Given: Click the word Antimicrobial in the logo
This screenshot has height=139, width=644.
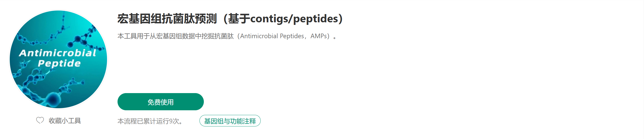Looking at the screenshot, I should [x=58, y=53].
